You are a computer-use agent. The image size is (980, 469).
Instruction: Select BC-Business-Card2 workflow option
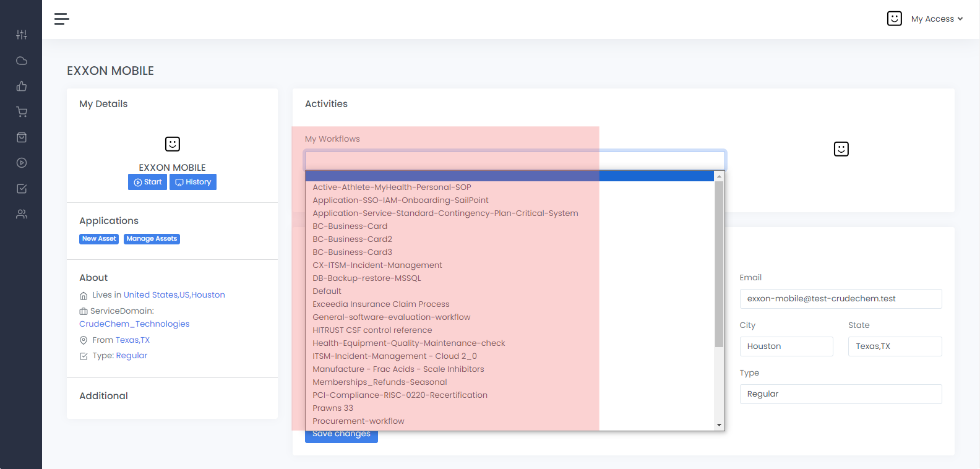352,239
